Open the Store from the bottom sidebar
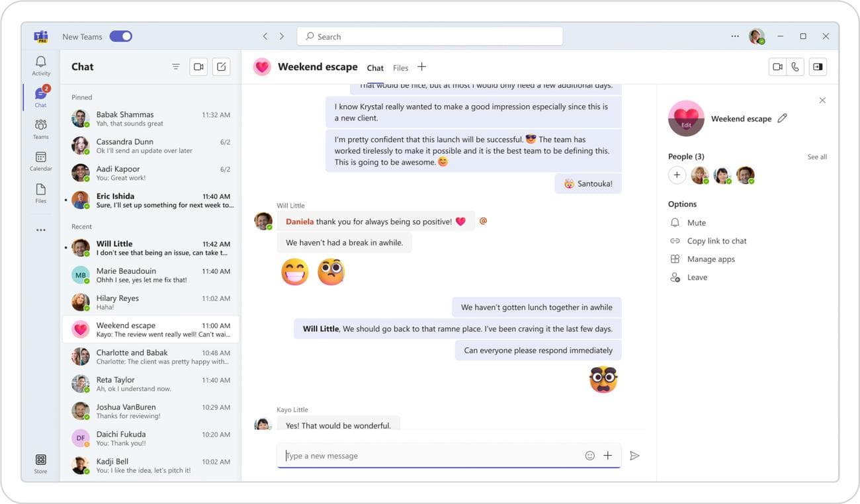 pos(40,462)
